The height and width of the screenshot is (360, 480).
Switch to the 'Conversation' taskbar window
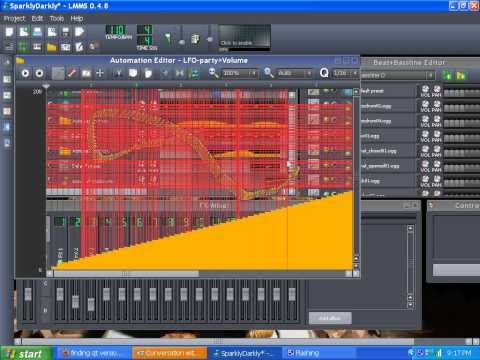pyautogui.click(x=170, y=353)
